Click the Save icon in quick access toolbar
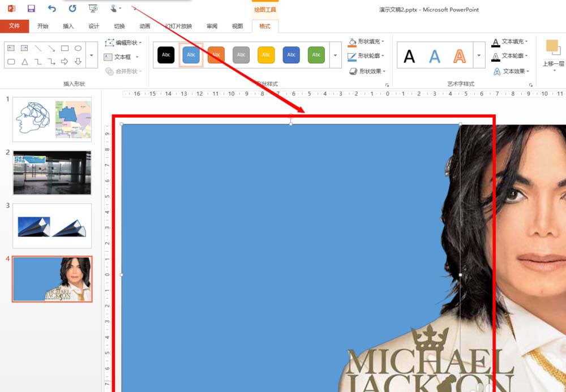This screenshot has height=392, width=566. (x=31, y=8)
